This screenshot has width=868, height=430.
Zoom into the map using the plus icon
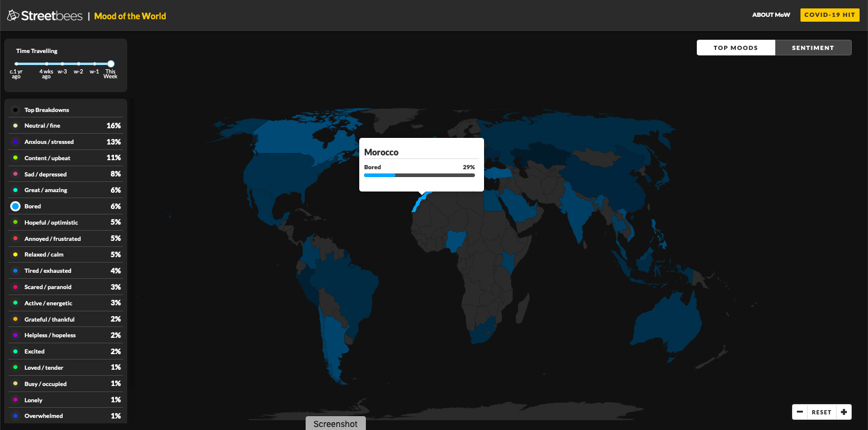tap(844, 411)
